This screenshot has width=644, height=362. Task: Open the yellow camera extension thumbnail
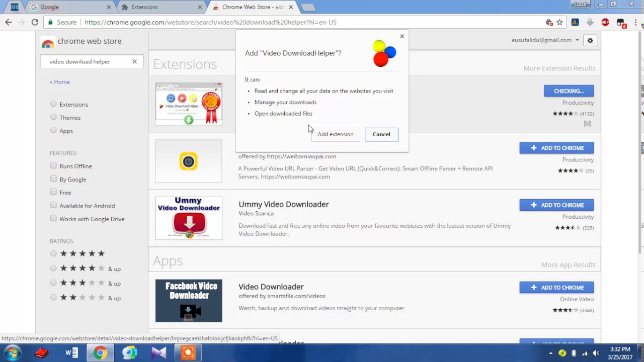coord(189,161)
